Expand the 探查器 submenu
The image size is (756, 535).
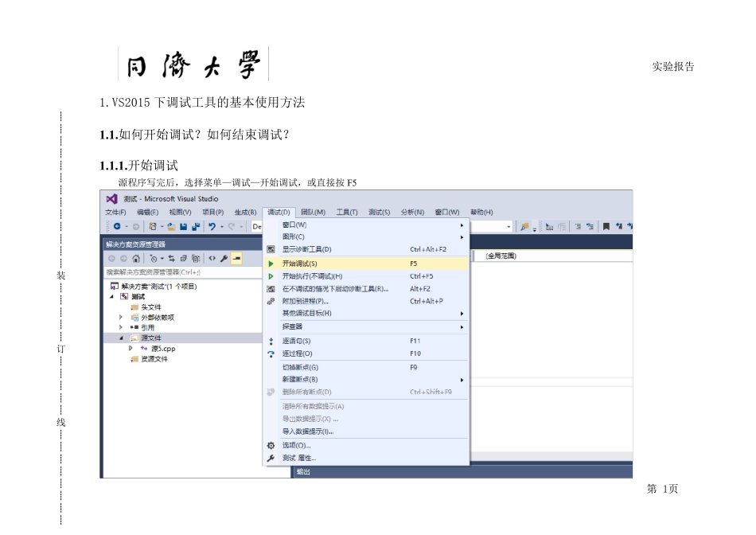coord(366,327)
